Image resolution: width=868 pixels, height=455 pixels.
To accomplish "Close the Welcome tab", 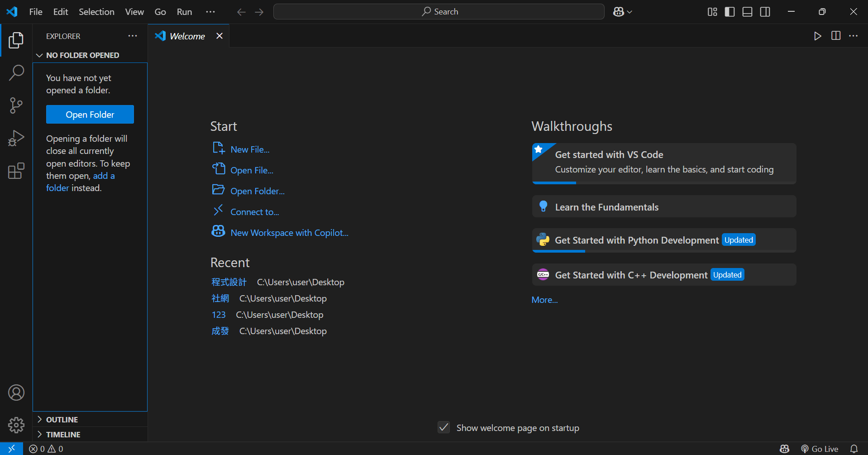I will [x=219, y=36].
